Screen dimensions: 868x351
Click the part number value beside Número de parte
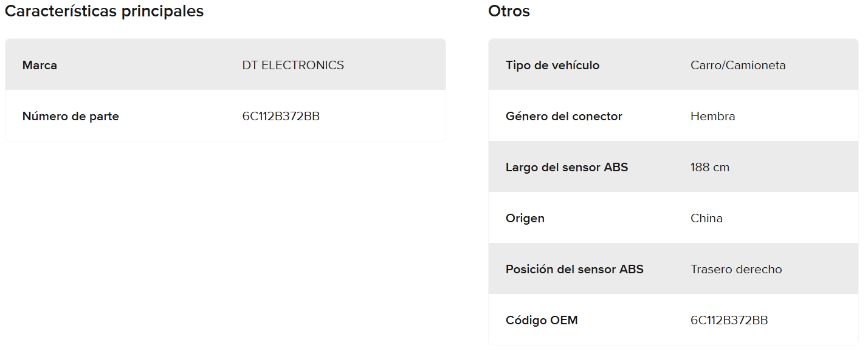pos(281,116)
